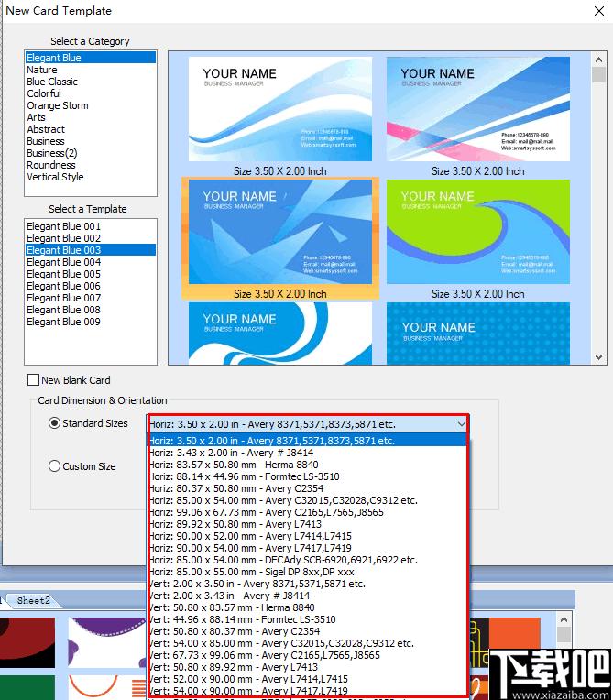The height and width of the screenshot is (700, 613).
Task: Select the Custom Size radio button
Action: 54,466
